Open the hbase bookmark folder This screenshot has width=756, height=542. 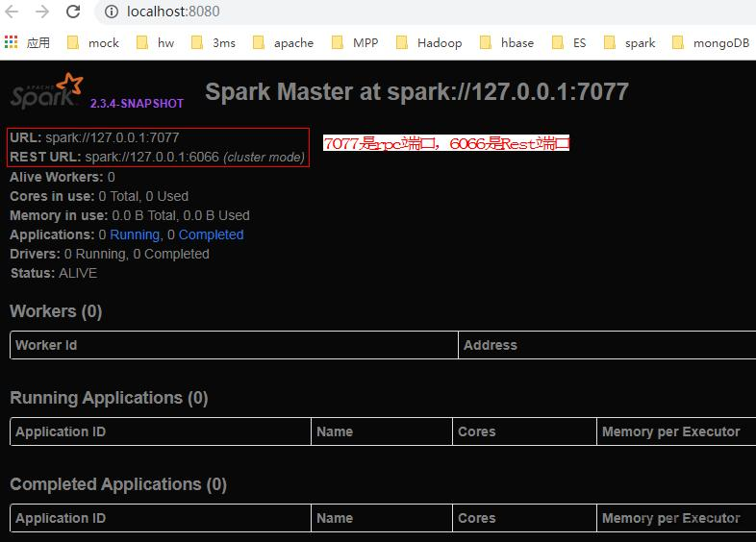click(507, 43)
